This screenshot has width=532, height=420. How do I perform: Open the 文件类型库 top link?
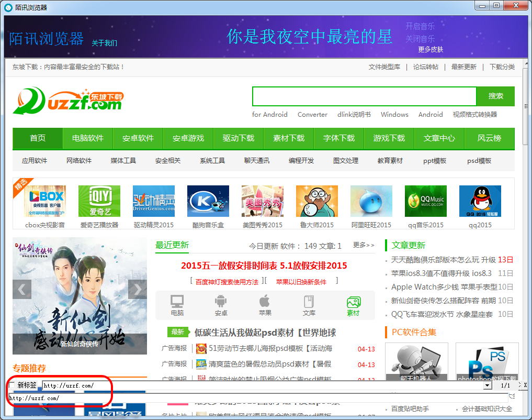[384, 67]
